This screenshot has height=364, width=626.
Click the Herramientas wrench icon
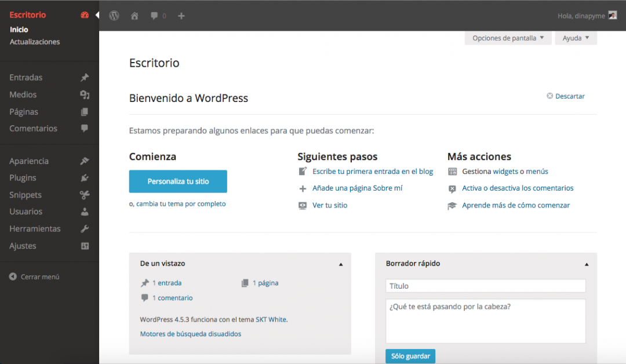pyautogui.click(x=85, y=228)
